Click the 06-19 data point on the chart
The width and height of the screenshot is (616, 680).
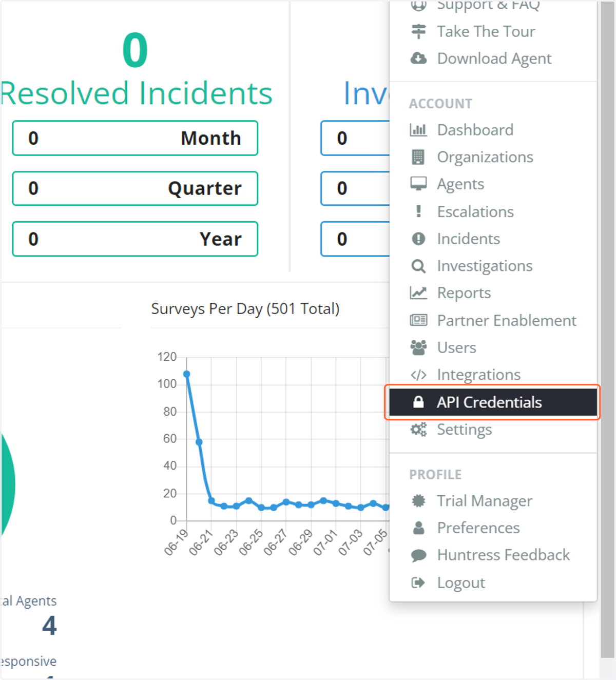tap(186, 374)
